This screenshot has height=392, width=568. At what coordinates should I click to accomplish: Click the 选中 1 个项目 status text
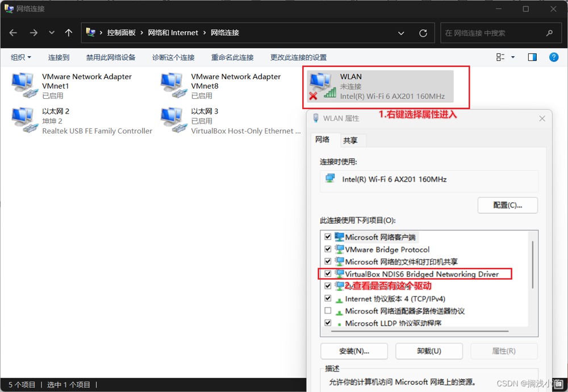pyautogui.click(x=68, y=385)
